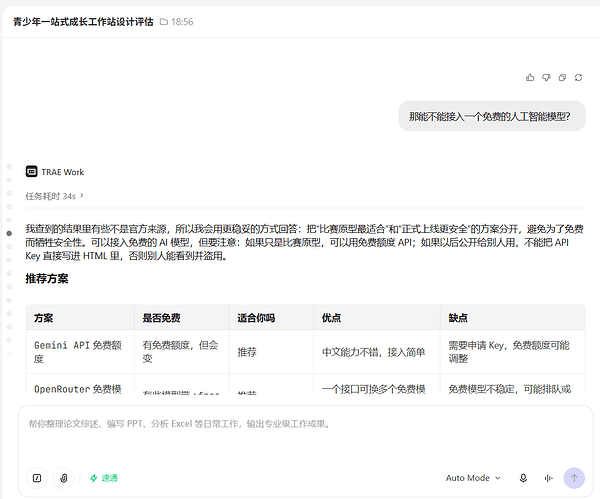The width and height of the screenshot is (600, 499).
Task: Send the message with the arrow button
Action: pos(574,478)
